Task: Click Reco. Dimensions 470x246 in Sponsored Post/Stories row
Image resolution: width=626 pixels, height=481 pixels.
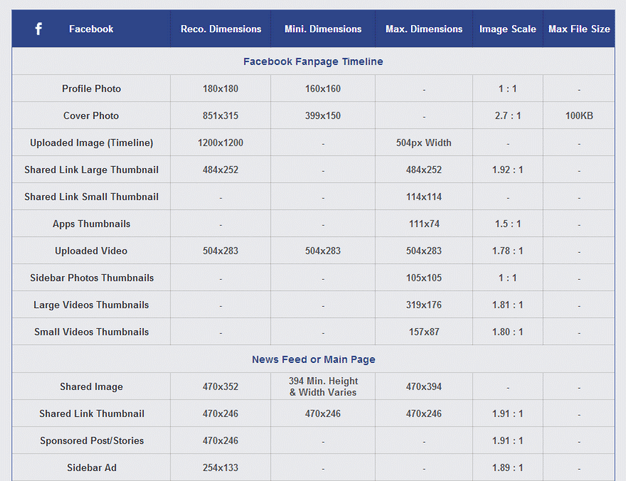Action: pyautogui.click(x=220, y=441)
